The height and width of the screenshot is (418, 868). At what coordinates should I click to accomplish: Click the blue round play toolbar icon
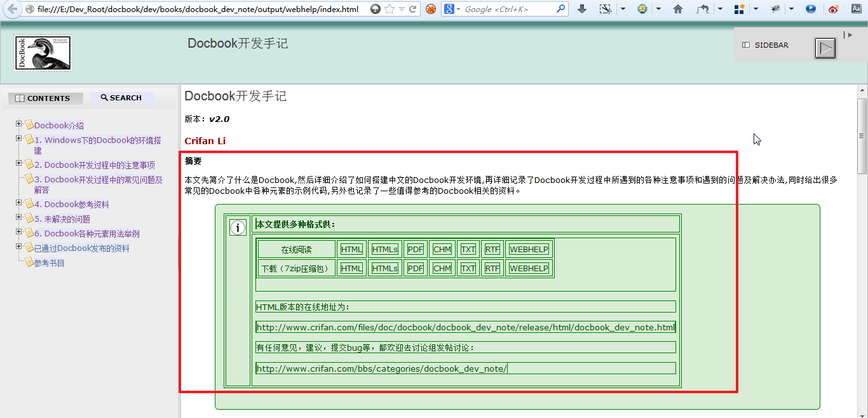click(811, 9)
